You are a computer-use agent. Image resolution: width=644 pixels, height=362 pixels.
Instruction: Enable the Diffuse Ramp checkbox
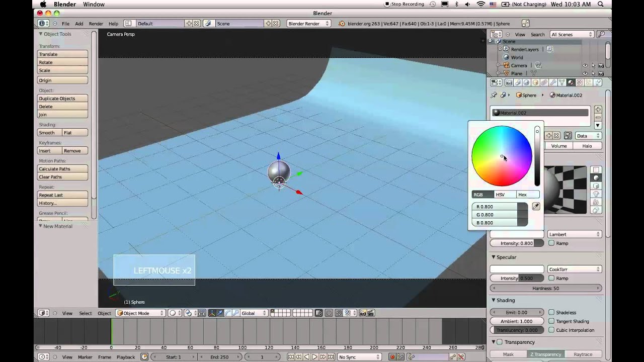click(551, 243)
